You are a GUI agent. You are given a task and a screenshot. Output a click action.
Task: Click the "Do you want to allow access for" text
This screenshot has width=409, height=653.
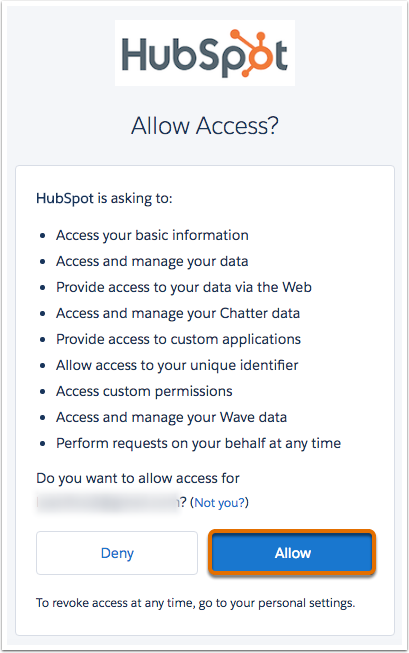coord(138,478)
